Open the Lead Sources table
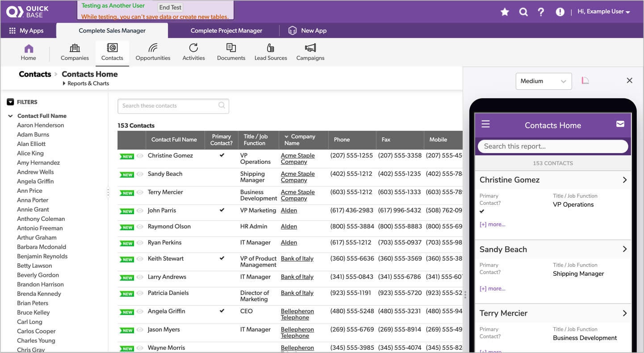The height and width of the screenshot is (353, 644). [271, 53]
